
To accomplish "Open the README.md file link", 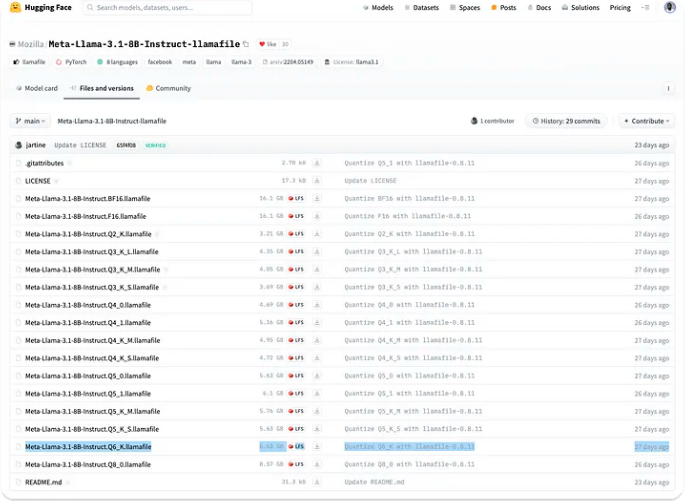I will pyautogui.click(x=43, y=482).
